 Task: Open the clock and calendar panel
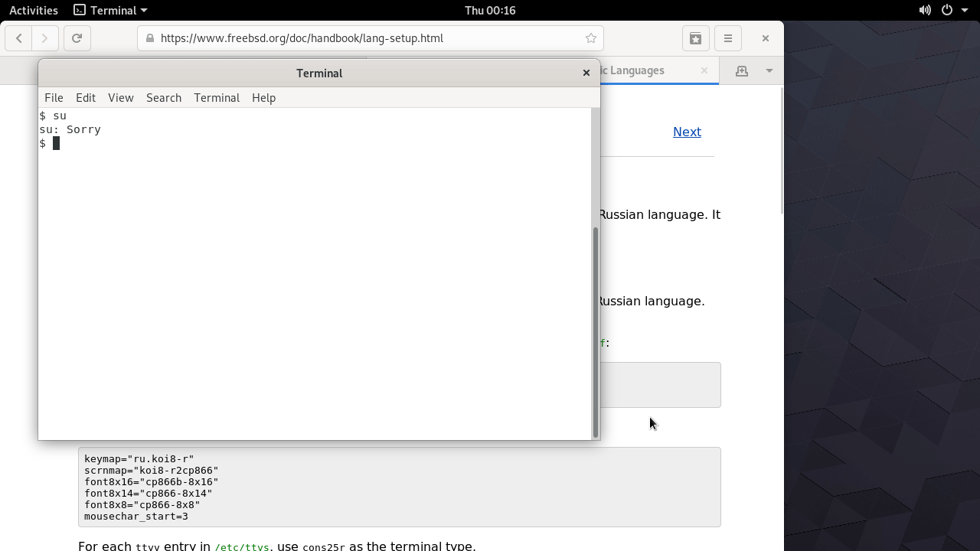pos(490,10)
